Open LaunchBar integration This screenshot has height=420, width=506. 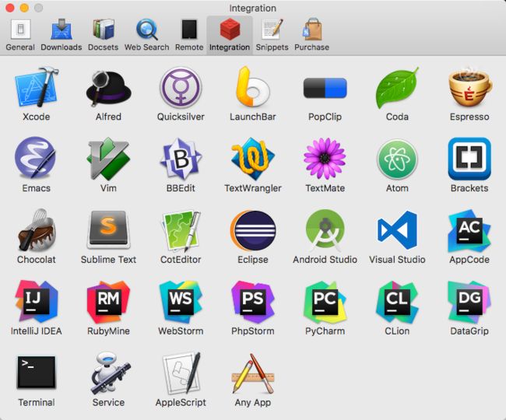point(253,86)
